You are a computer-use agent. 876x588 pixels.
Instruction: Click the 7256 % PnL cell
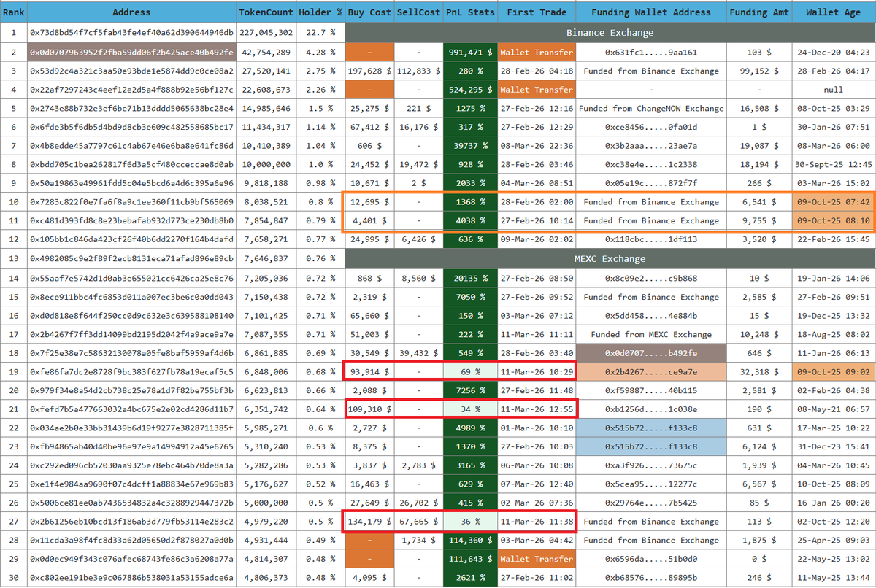(x=470, y=391)
